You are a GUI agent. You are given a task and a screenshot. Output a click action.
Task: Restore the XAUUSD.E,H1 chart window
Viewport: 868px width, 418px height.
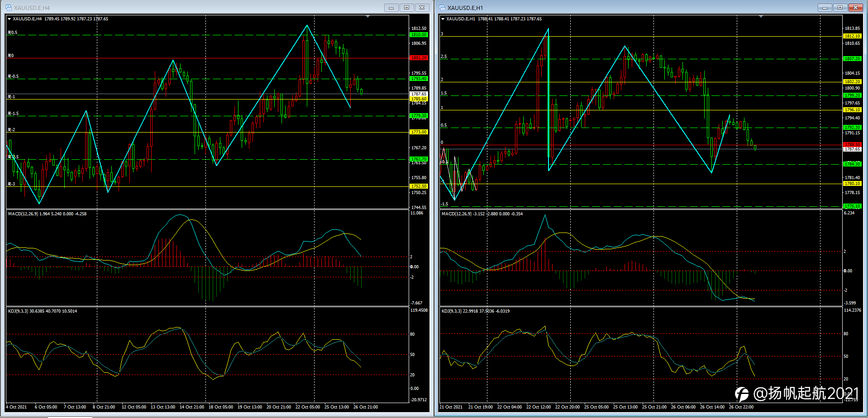click(840, 8)
